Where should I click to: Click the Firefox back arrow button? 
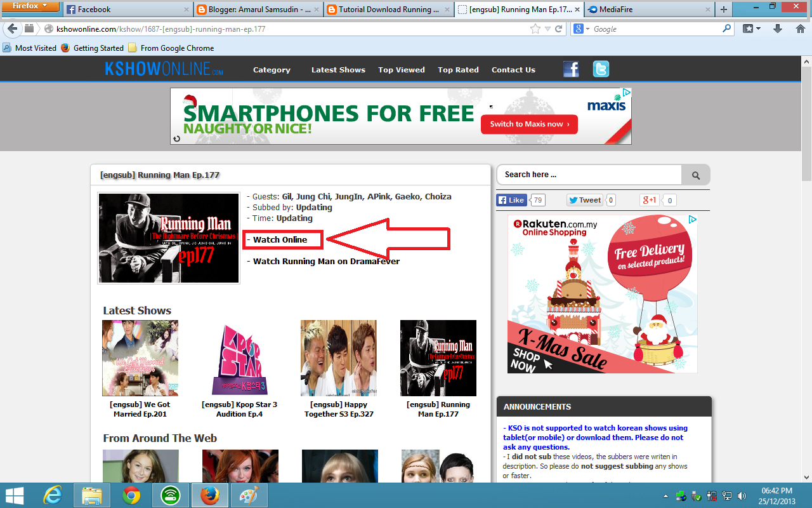click(12, 29)
